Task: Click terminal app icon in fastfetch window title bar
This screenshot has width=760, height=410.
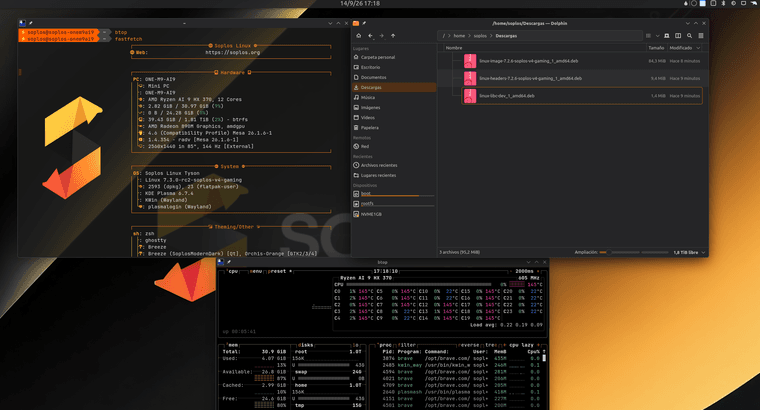Action: (x=22, y=23)
